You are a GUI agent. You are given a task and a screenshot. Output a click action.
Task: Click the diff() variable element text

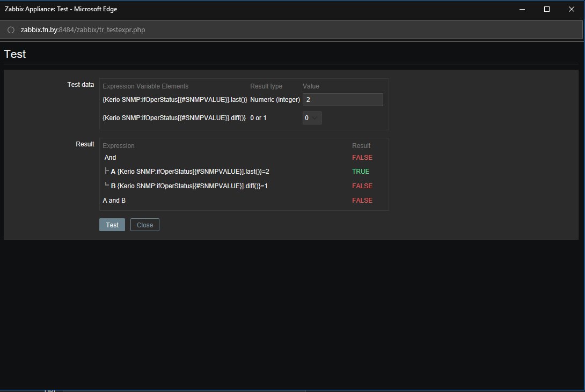point(174,118)
